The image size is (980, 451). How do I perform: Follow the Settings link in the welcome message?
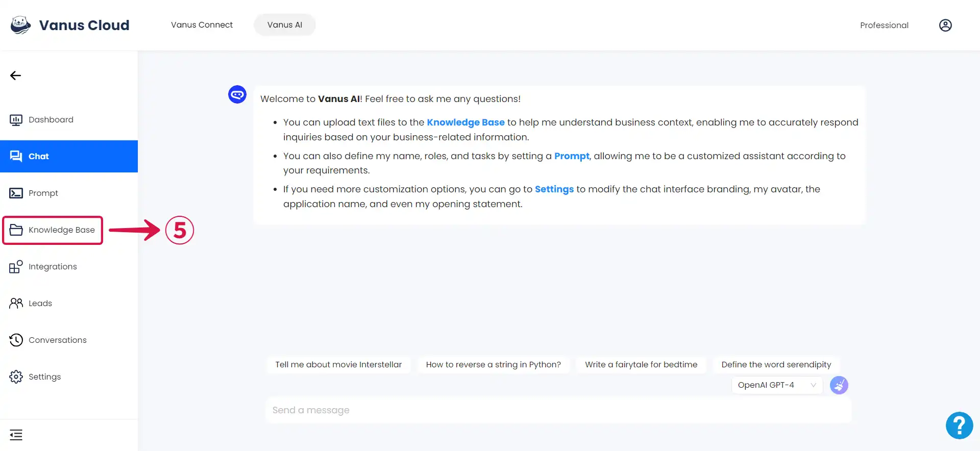(x=554, y=189)
